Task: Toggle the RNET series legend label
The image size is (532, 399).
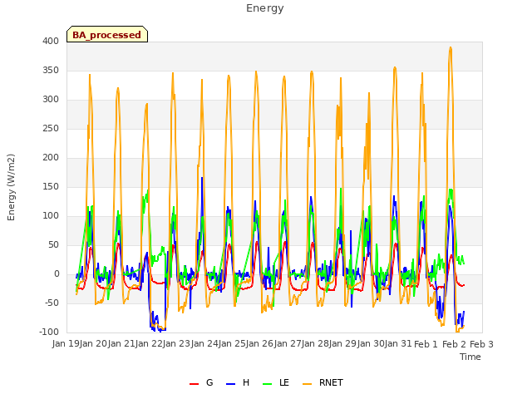Action: coord(331,382)
